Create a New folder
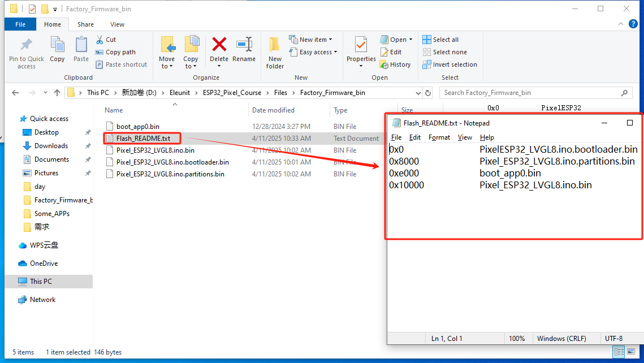Image resolution: width=644 pixels, height=363 pixels. (x=275, y=53)
